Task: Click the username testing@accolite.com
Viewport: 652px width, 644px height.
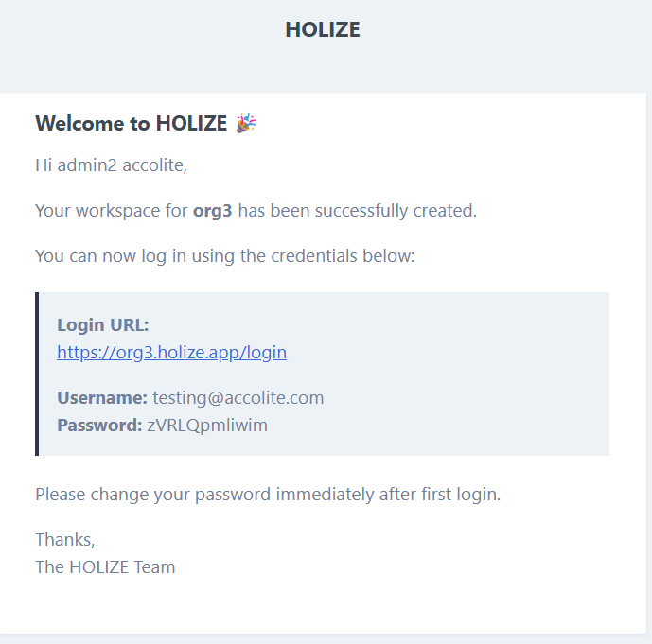Action: click(x=238, y=398)
